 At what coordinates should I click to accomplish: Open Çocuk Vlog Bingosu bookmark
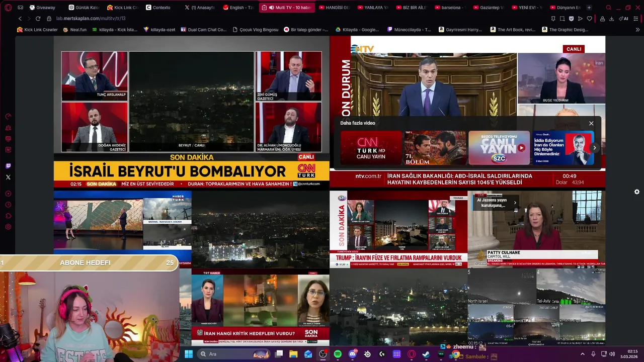pos(255,30)
